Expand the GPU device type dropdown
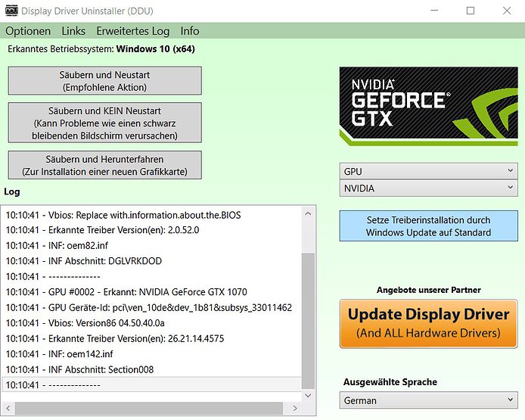Viewport: 525px width, 420px height. coord(428,172)
